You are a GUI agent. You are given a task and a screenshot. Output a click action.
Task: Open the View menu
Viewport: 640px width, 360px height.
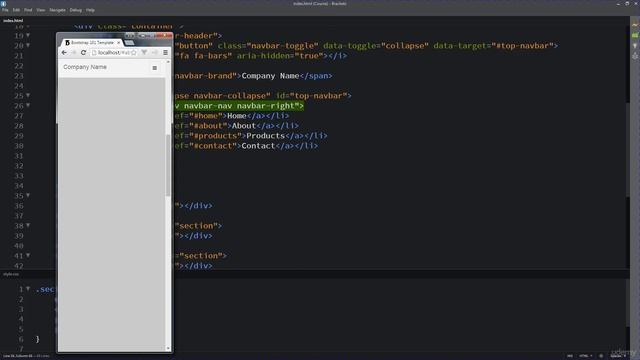click(41, 10)
